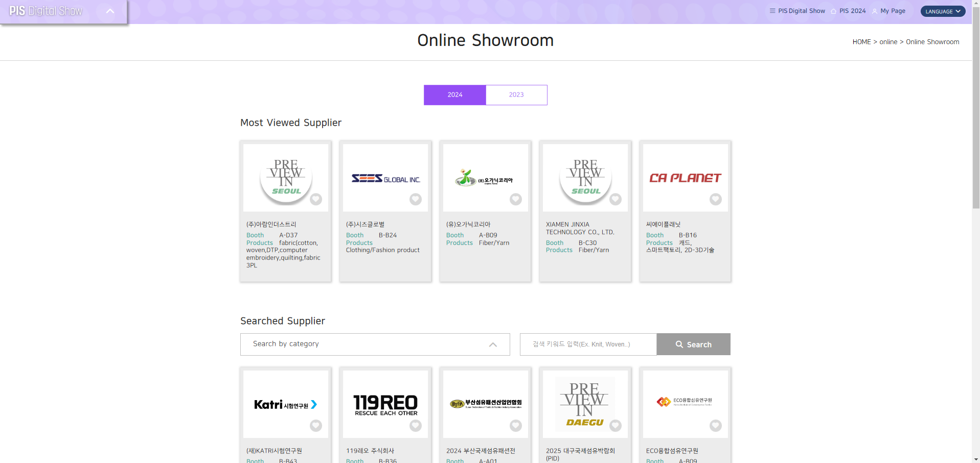The image size is (980, 463).
Task: Open XIAMEN JINXIA TECHNOLOGY CO., LTD. name
Action: point(580,228)
